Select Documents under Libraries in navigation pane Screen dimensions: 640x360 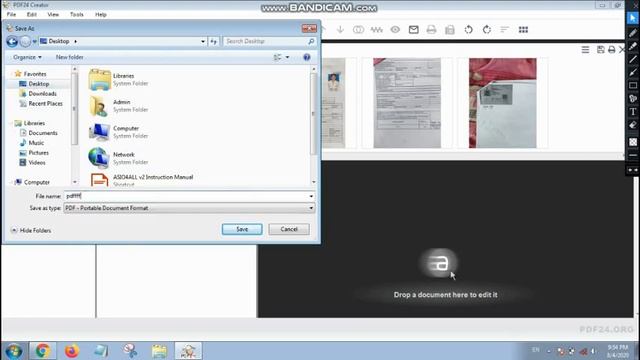point(43,133)
